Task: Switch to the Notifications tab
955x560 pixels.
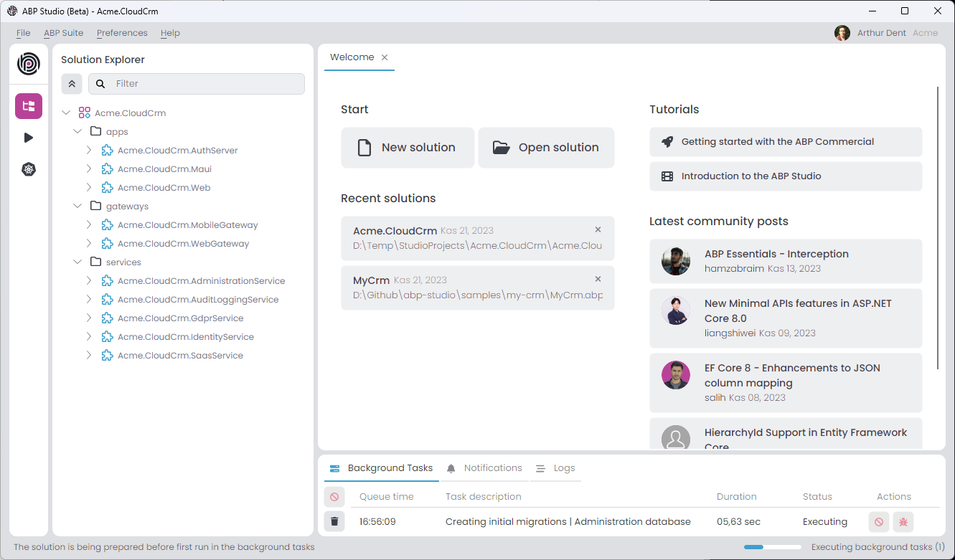Action: click(x=484, y=468)
